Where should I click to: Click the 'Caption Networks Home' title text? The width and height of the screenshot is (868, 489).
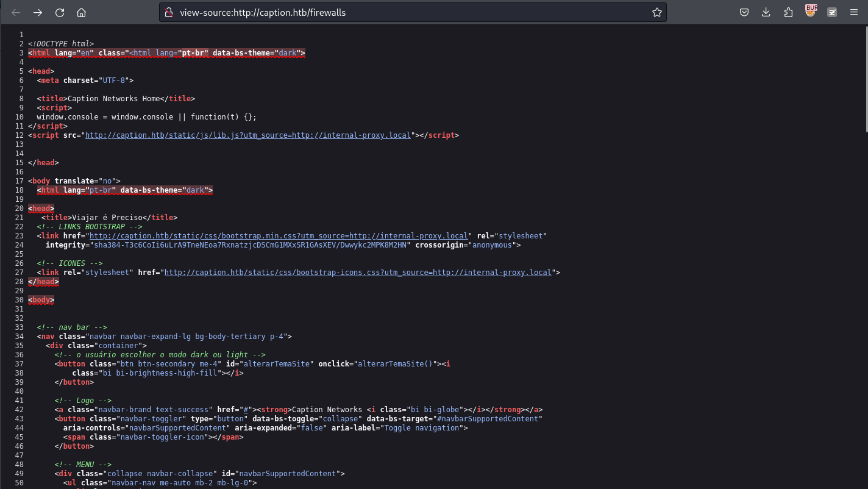(x=114, y=99)
